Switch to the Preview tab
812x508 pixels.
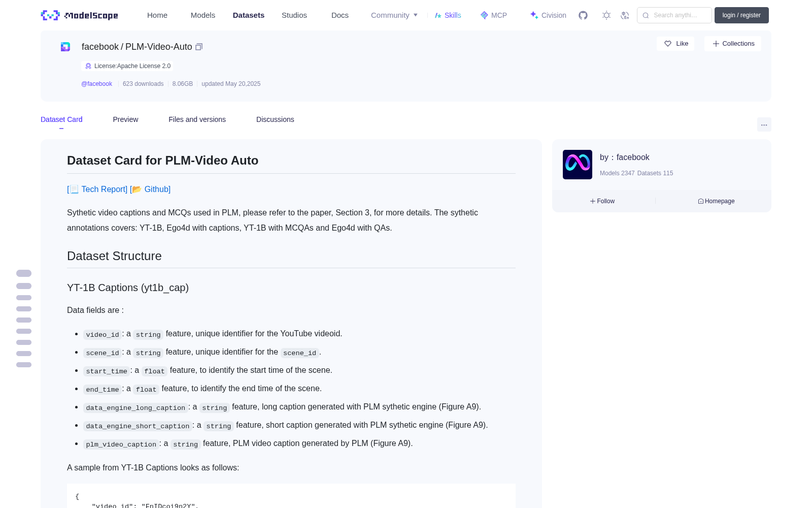[x=125, y=119]
